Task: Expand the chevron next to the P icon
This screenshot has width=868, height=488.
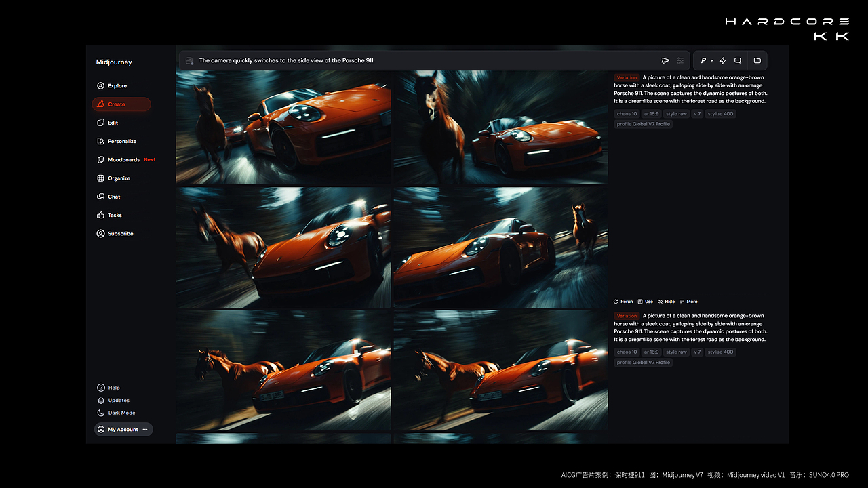Action: point(711,61)
